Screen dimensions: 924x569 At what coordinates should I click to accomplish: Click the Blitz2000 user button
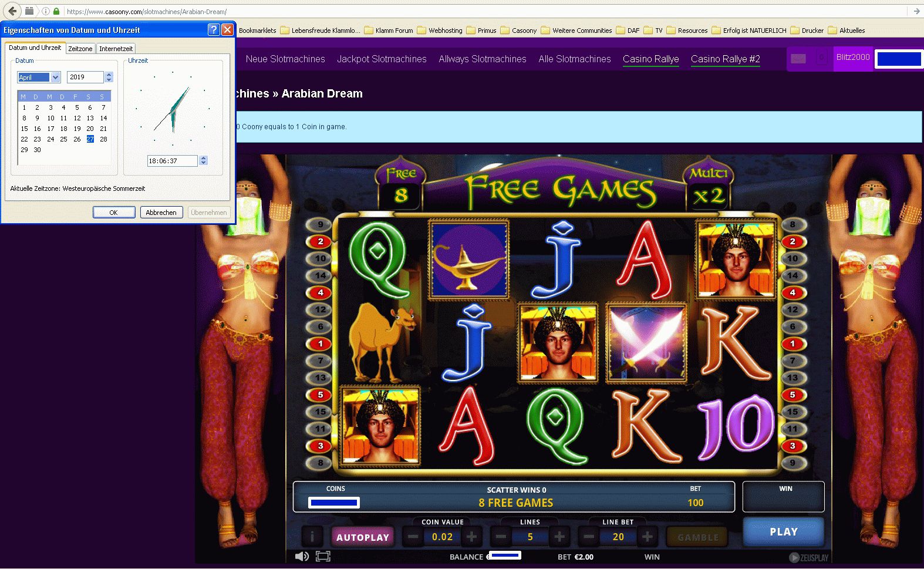[x=853, y=58]
